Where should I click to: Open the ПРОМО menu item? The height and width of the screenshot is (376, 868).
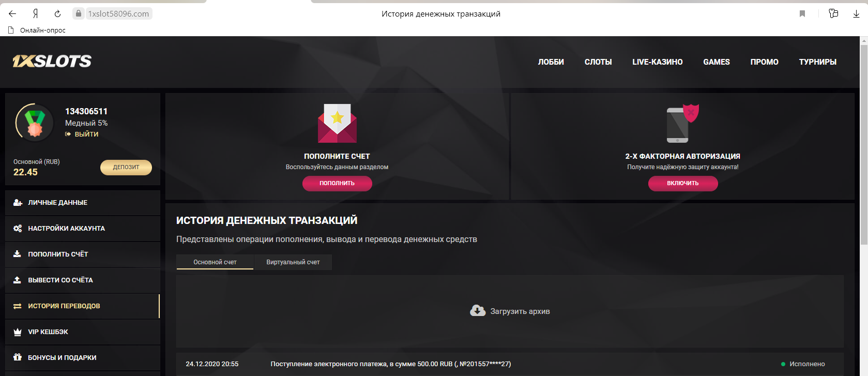coord(765,62)
